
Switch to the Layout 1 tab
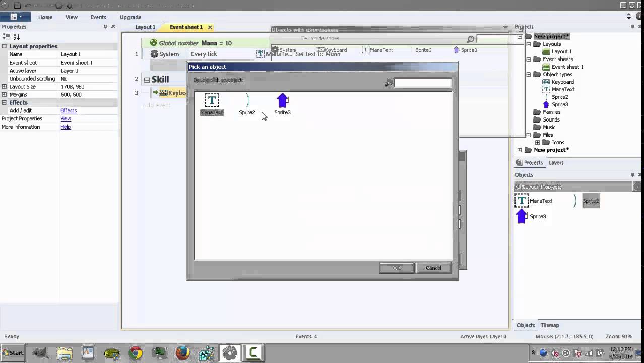click(x=145, y=27)
